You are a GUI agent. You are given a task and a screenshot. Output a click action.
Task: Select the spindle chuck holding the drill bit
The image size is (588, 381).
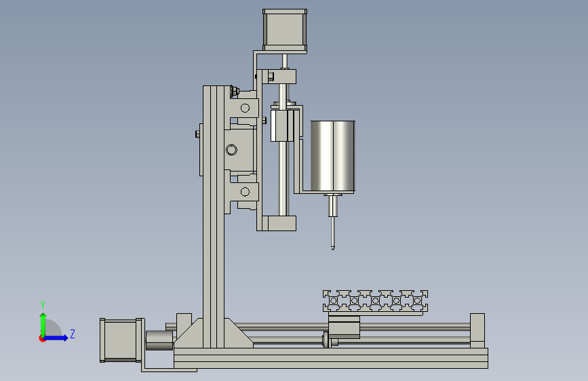pyautogui.click(x=332, y=205)
